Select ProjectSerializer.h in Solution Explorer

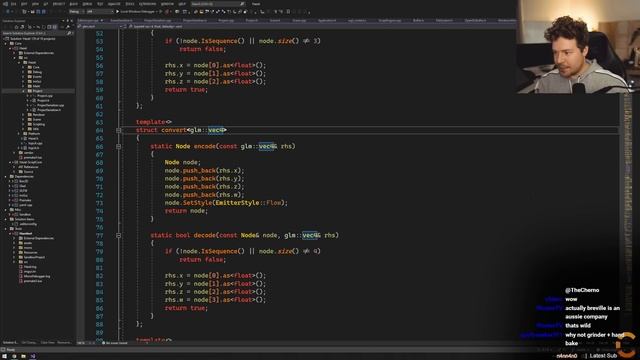click(x=49, y=110)
